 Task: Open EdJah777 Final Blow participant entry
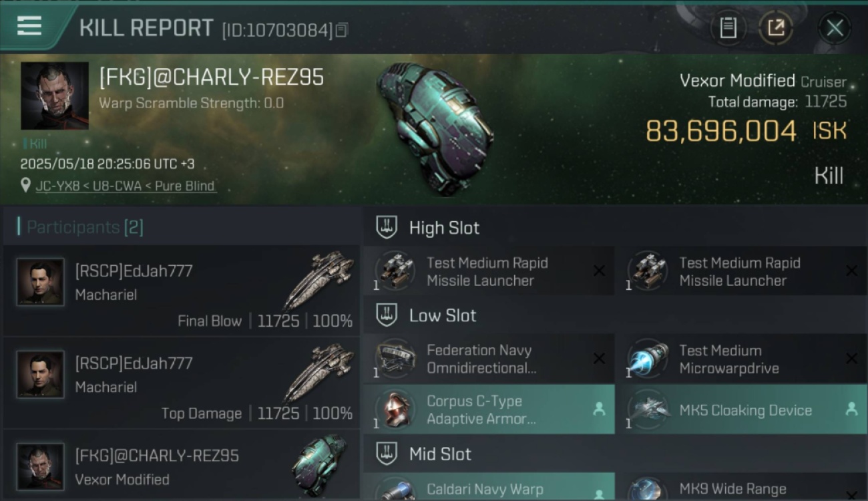[181, 291]
